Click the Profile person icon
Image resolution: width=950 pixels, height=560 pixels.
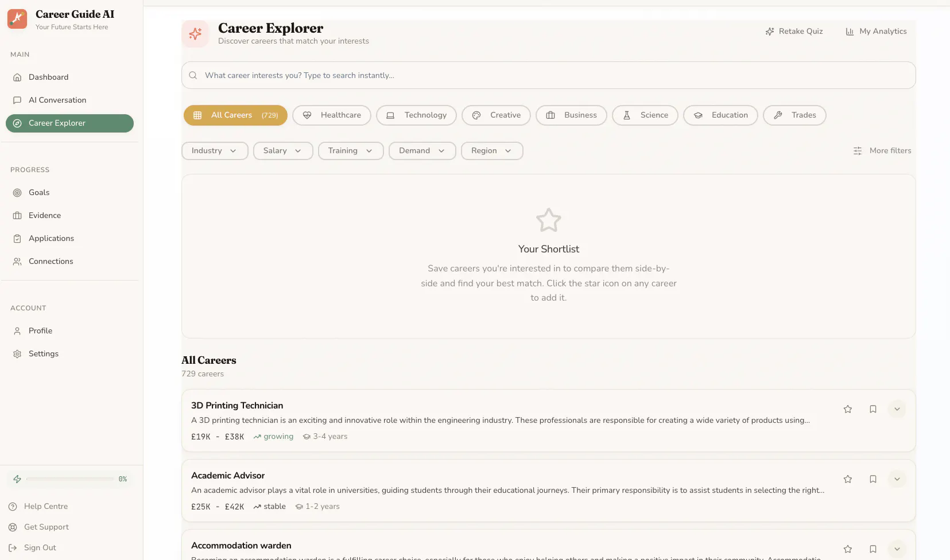(17, 331)
